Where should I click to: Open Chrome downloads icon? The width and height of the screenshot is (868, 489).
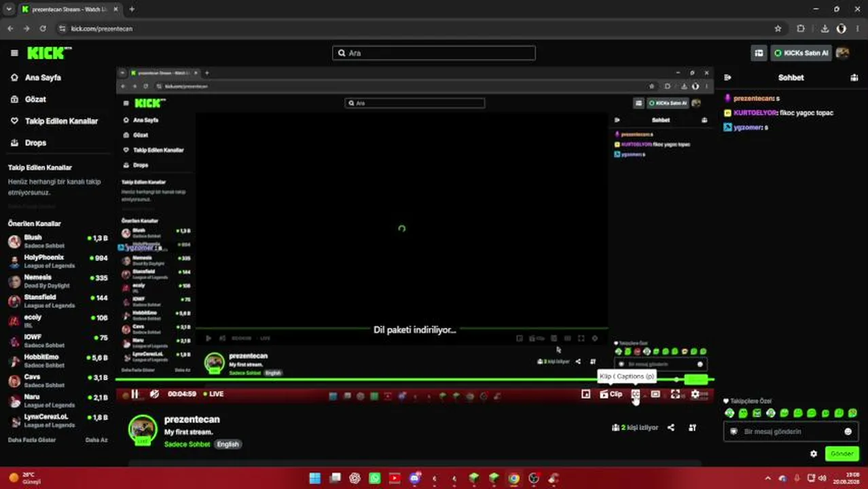(x=825, y=29)
